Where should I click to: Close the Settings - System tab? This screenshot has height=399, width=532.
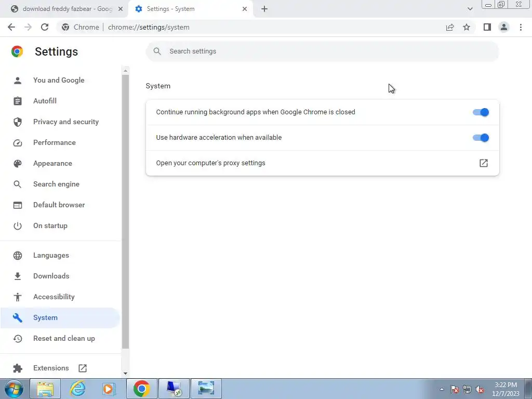[245, 9]
